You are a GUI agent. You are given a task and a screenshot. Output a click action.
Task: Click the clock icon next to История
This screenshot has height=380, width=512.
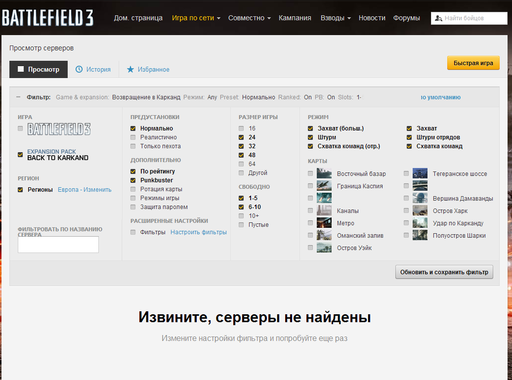(x=79, y=69)
